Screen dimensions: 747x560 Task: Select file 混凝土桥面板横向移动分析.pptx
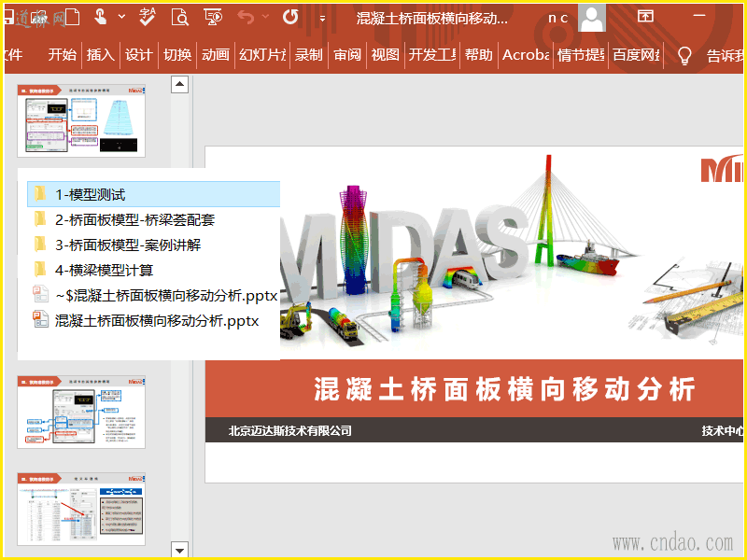(x=153, y=320)
